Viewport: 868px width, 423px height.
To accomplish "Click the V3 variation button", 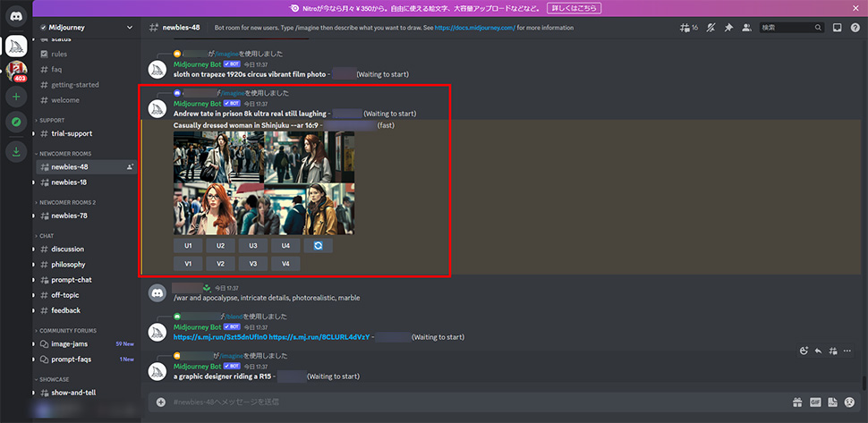I will tap(253, 264).
